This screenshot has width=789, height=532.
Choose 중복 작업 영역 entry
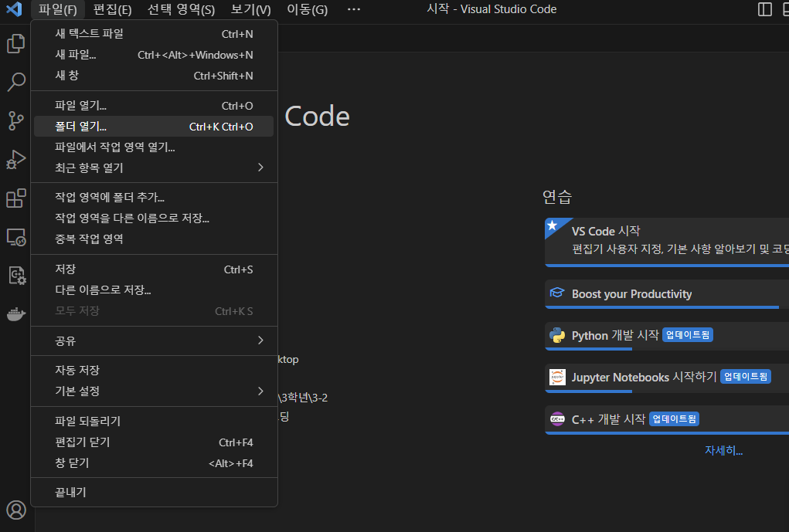click(x=154, y=239)
